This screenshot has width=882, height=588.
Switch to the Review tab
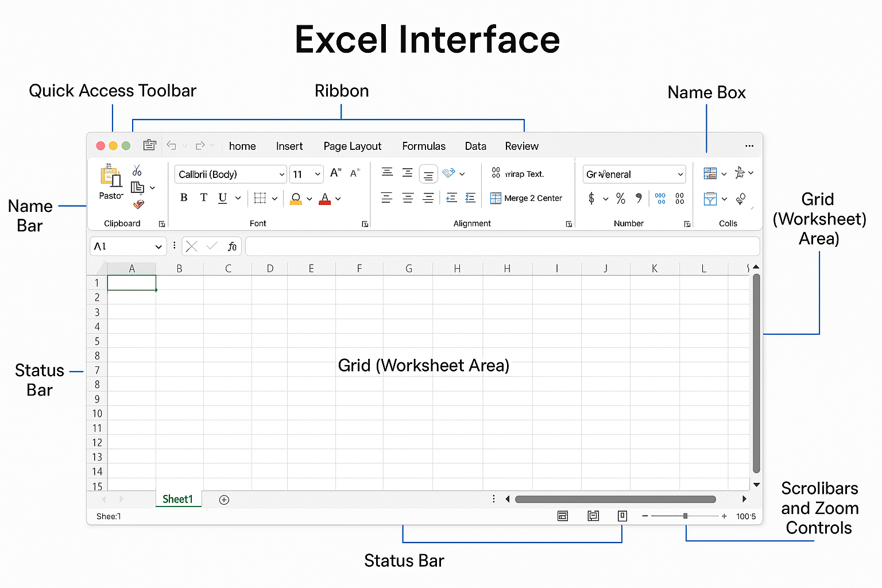point(522,146)
